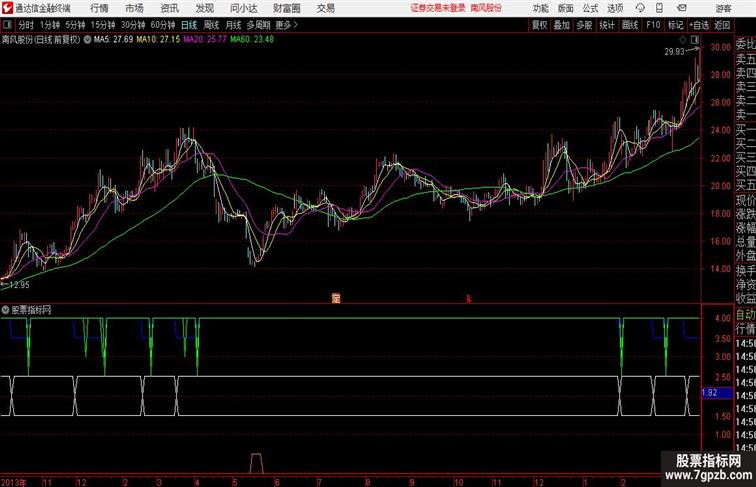Switch to the 30分钟 period tab
756x487 pixels.
click(x=133, y=25)
